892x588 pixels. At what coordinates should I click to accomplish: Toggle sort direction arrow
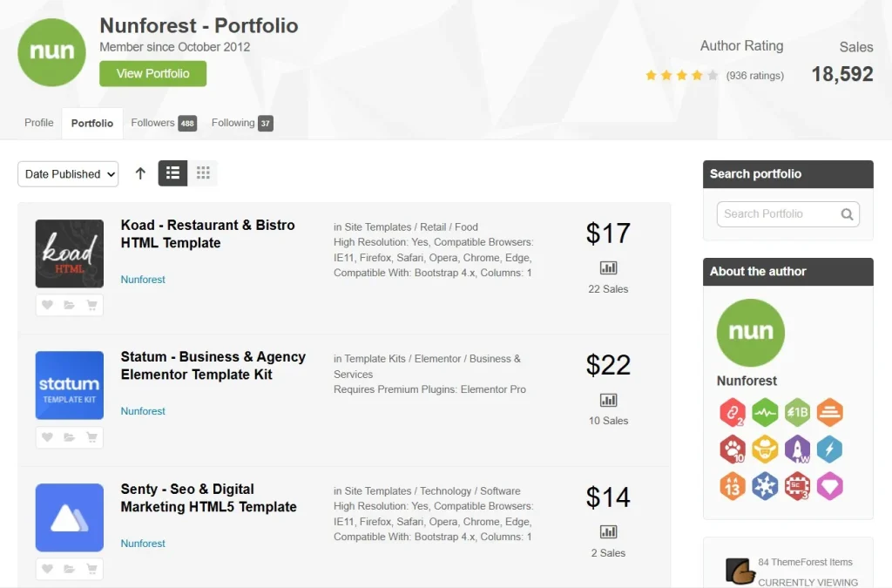140,173
